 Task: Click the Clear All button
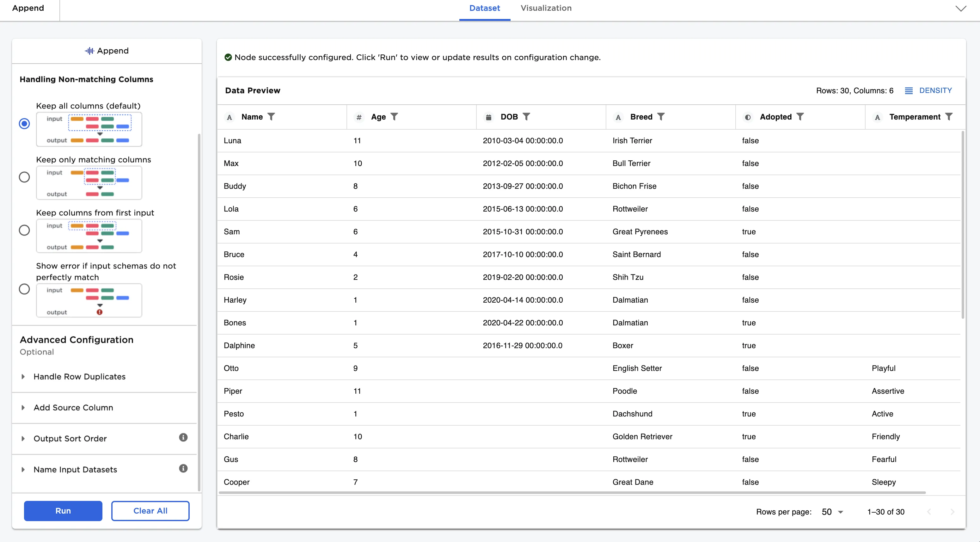[x=150, y=511]
